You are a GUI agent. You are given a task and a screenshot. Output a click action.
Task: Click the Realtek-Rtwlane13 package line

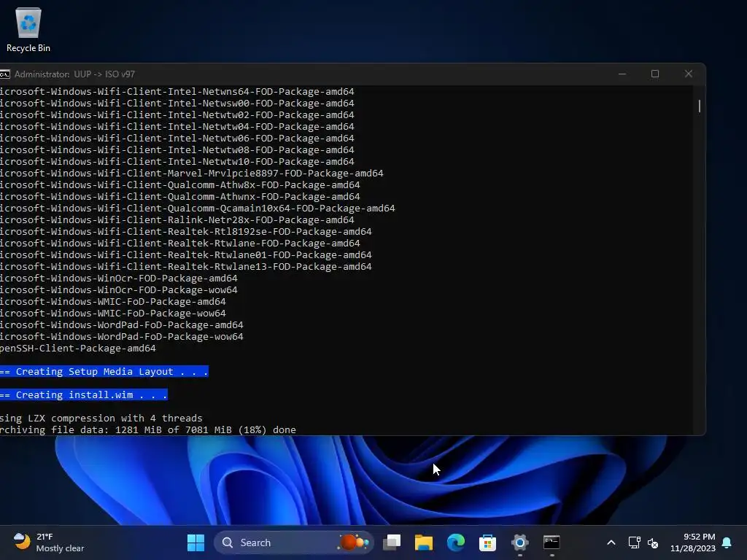(x=186, y=267)
